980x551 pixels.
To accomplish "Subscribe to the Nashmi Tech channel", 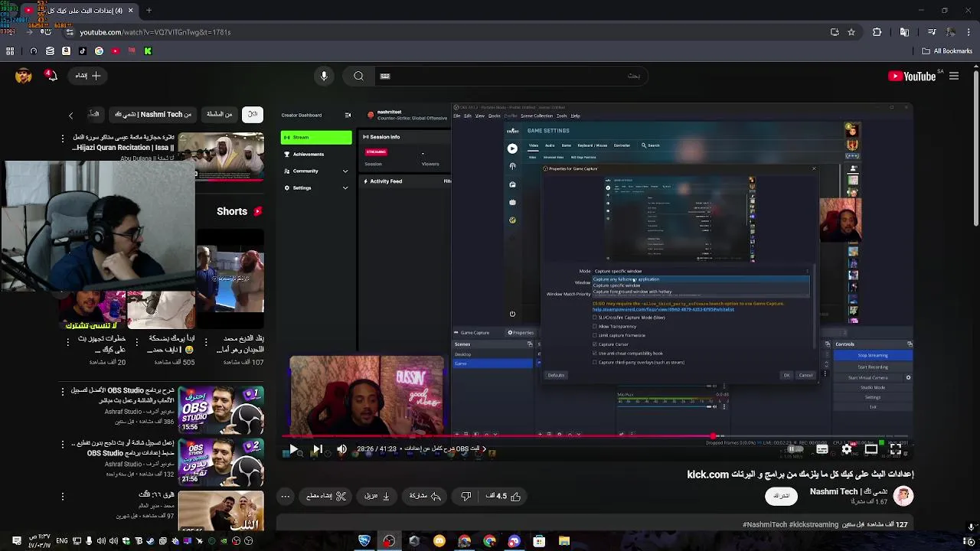I will [x=781, y=496].
